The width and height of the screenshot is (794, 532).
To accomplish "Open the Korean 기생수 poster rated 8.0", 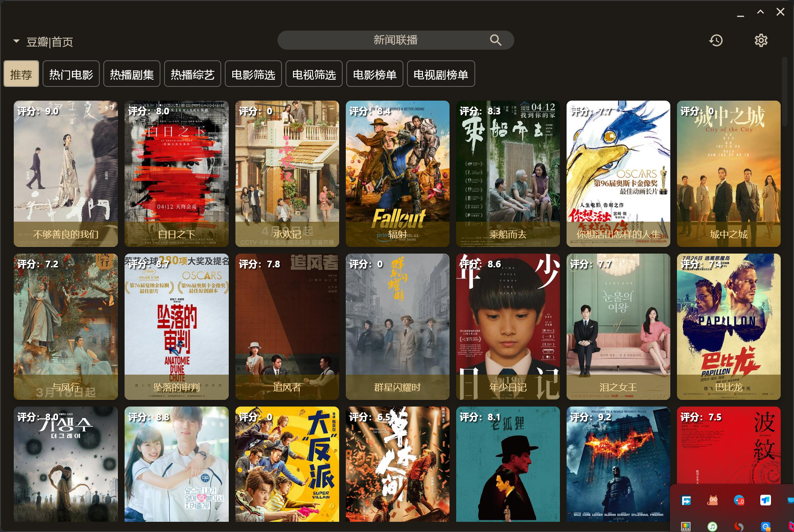I will click(x=66, y=464).
